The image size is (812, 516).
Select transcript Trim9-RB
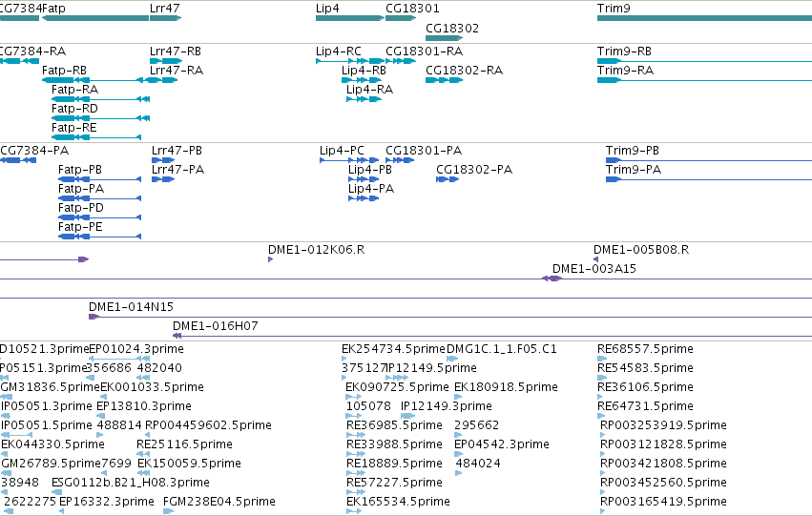point(704,61)
